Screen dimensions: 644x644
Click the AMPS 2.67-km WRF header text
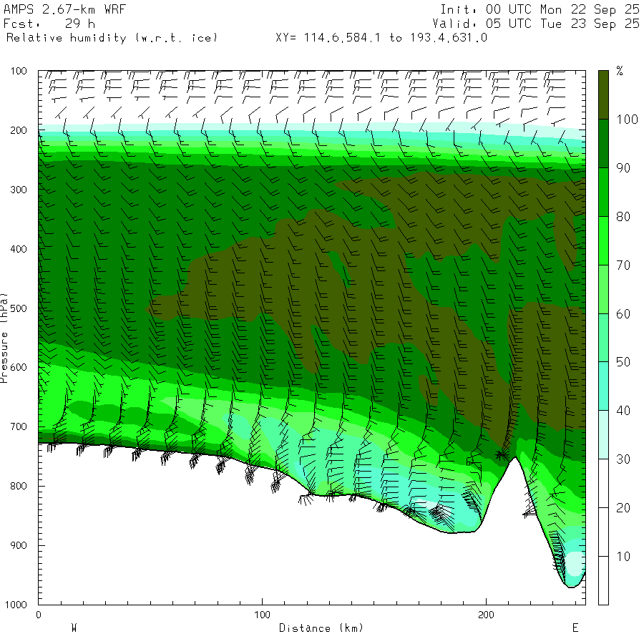pyautogui.click(x=65, y=9)
